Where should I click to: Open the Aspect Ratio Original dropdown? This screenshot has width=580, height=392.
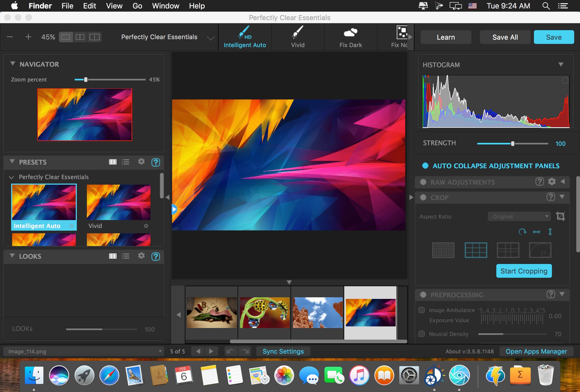click(x=519, y=216)
